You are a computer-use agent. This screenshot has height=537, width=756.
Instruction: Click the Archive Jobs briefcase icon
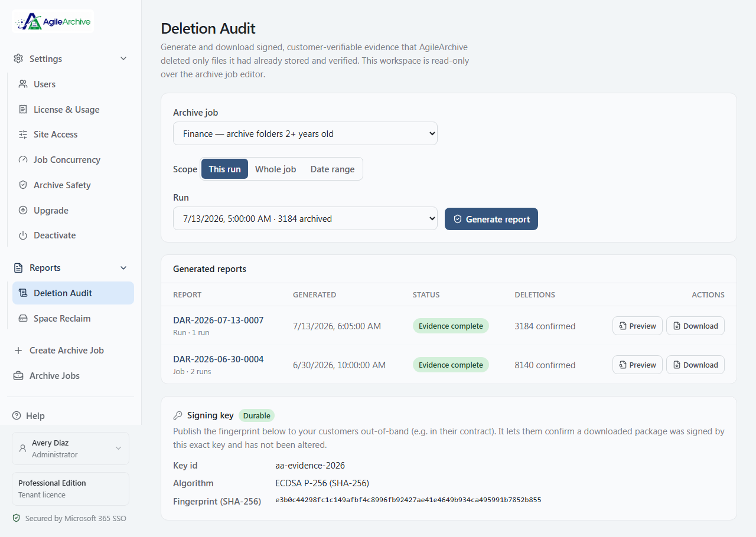(x=18, y=376)
